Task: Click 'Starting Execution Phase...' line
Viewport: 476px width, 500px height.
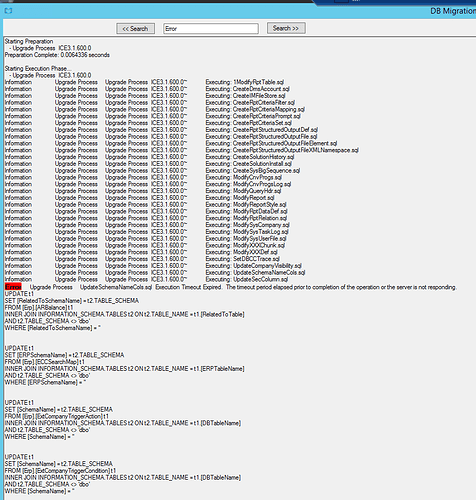Action: [38, 68]
